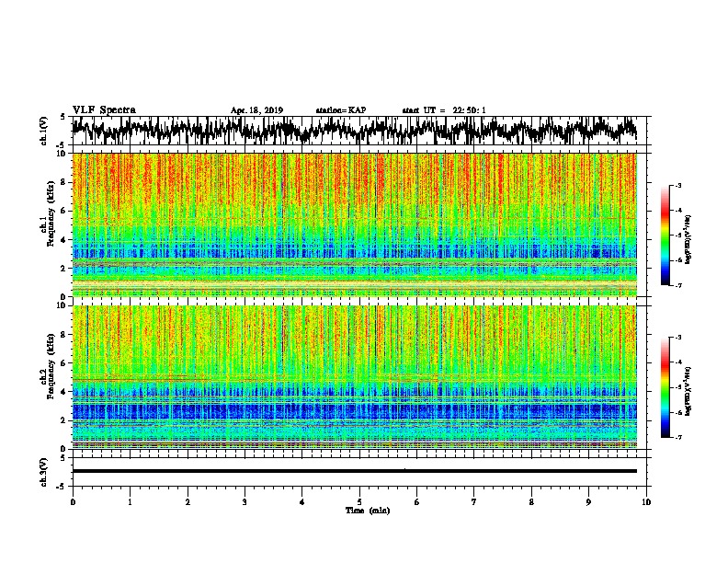Click the "Time (min)" axis label
The height and width of the screenshot is (563, 728).
coord(368,511)
